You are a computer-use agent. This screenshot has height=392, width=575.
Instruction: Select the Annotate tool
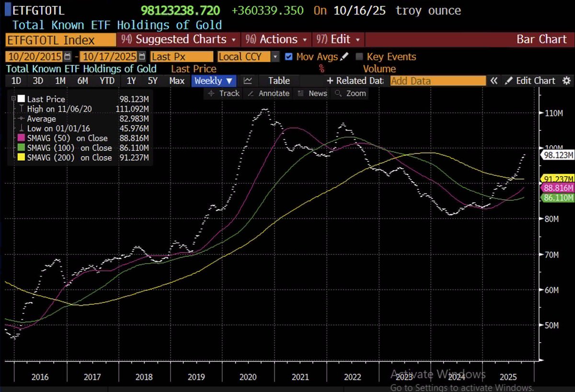point(269,93)
